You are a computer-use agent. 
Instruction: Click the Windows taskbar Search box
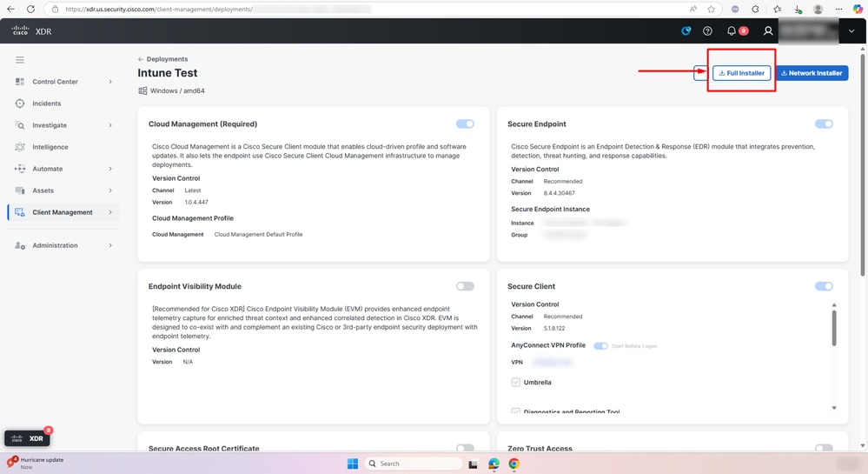pyautogui.click(x=414, y=464)
